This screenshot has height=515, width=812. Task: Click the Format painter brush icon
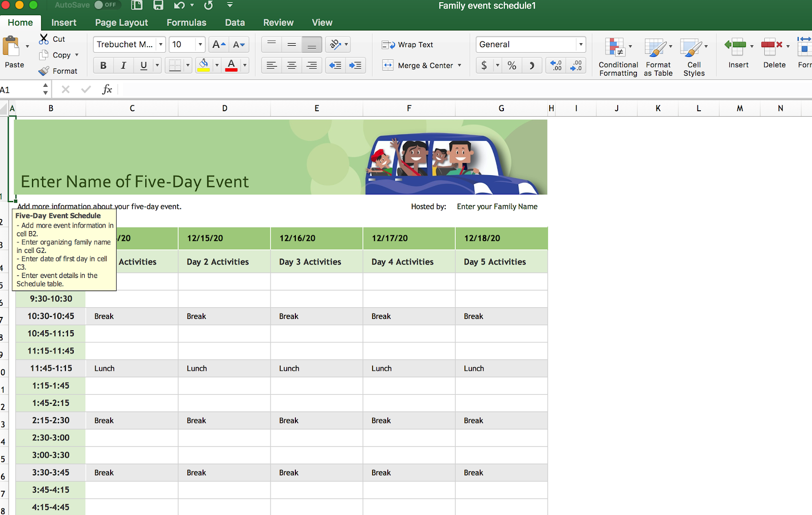click(44, 71)
